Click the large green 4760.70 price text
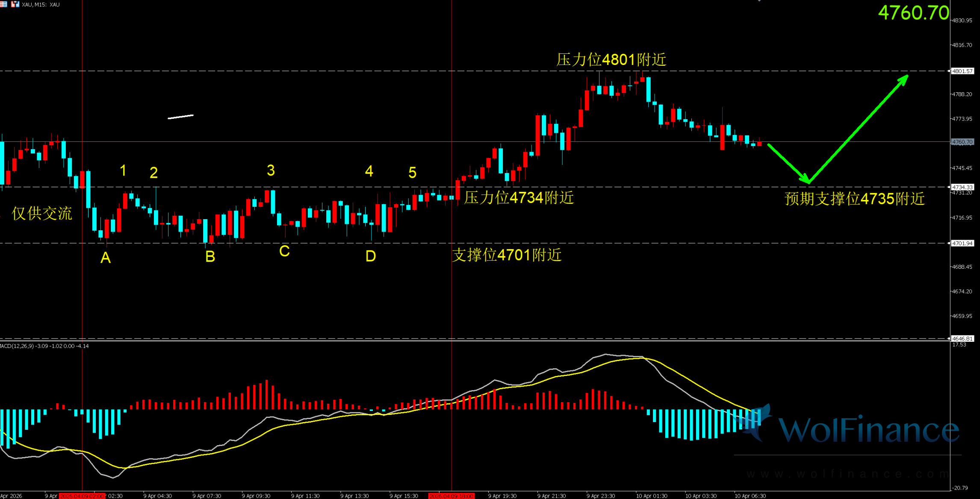980x499 pixels. coord(913,13)
